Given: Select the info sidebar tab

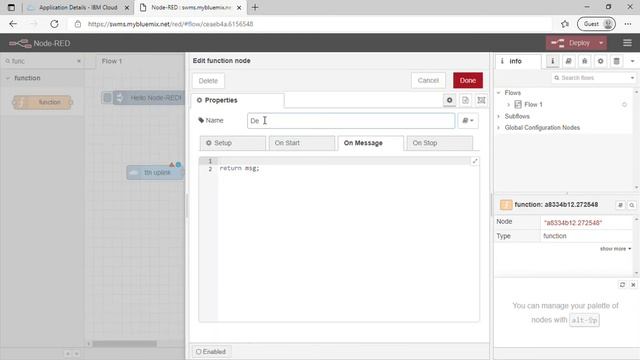Looking at the screenshot, I should click(x=518, y=61).
